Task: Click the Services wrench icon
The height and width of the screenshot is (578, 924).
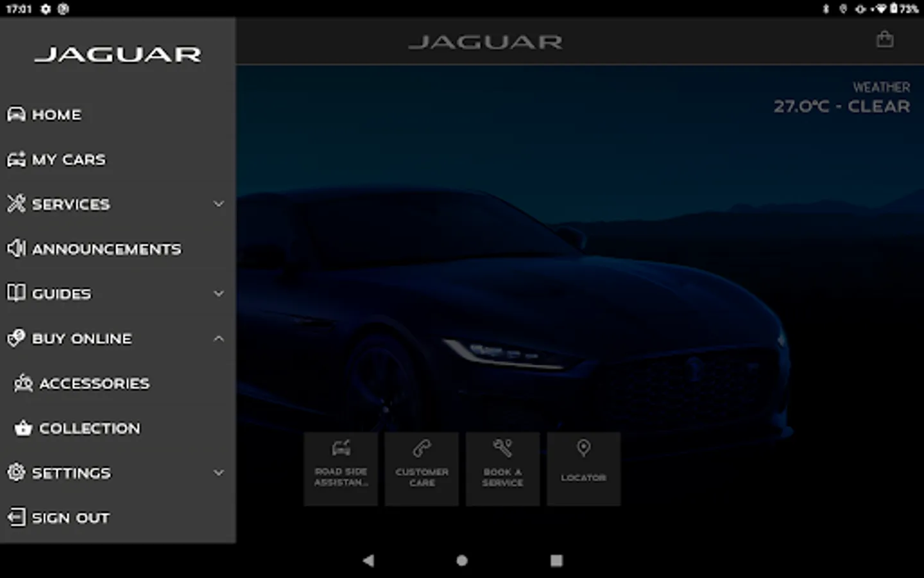Action: coord(16,204)
